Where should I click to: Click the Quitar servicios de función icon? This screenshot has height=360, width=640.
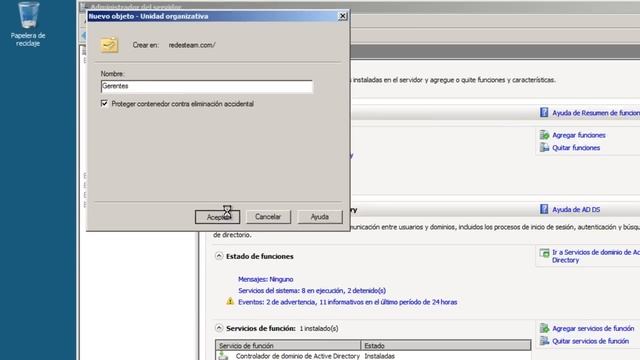(x=544, y=340)
